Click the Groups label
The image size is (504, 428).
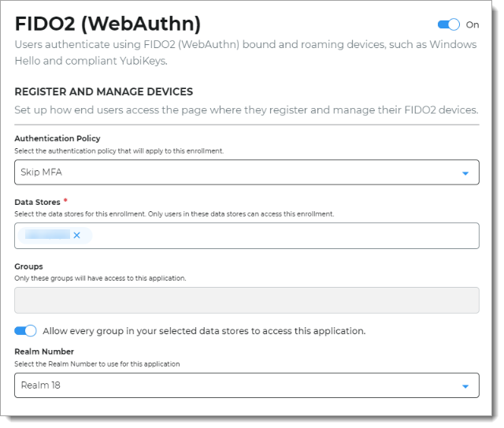(x=28, y=266)
